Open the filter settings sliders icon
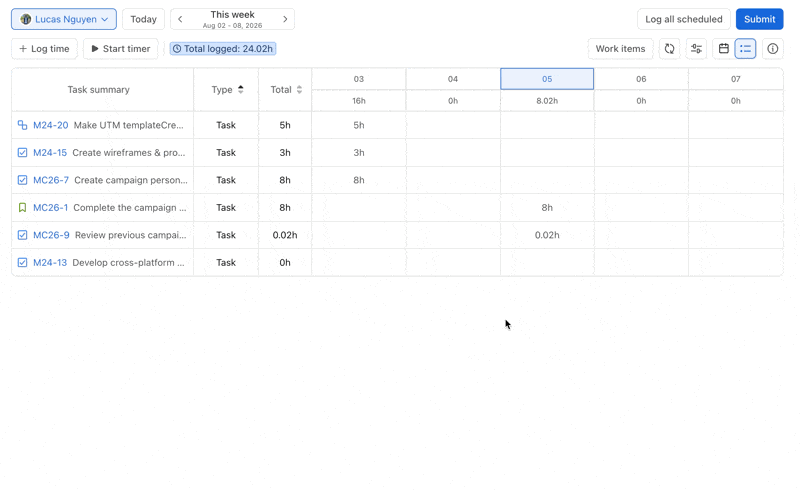The width and height of the screenshot is (800, 490). point(696,49)
